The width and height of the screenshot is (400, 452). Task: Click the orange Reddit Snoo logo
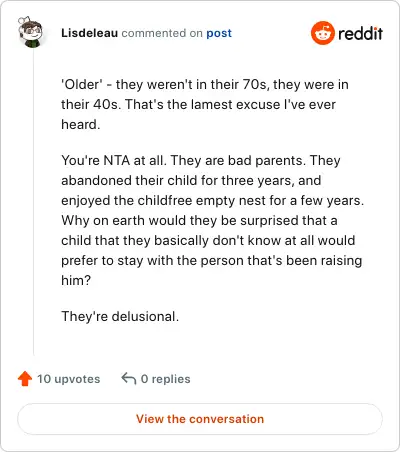(322, 33)
